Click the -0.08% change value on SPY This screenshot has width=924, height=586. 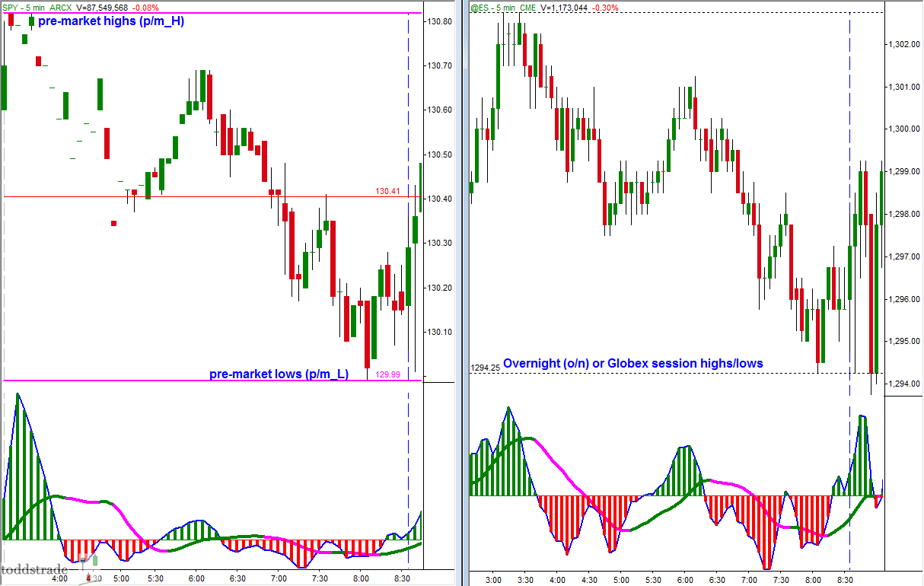(x=146, y=7)
